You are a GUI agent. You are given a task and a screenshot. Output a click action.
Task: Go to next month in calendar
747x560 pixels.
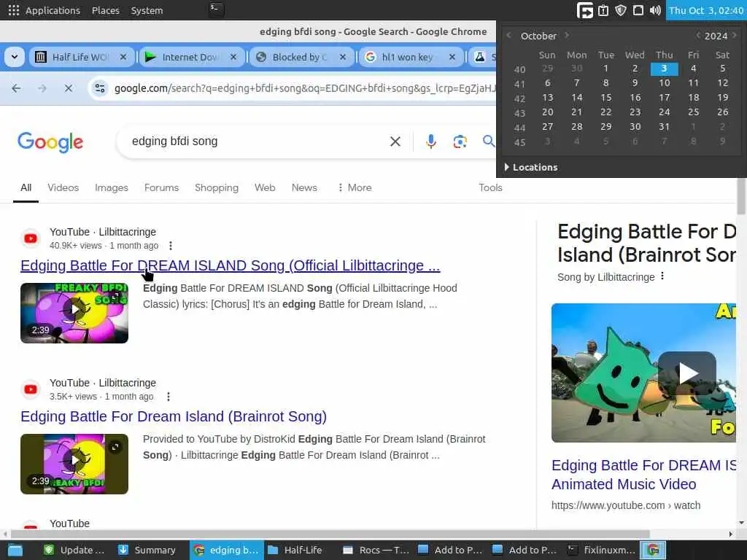[566, 35]
